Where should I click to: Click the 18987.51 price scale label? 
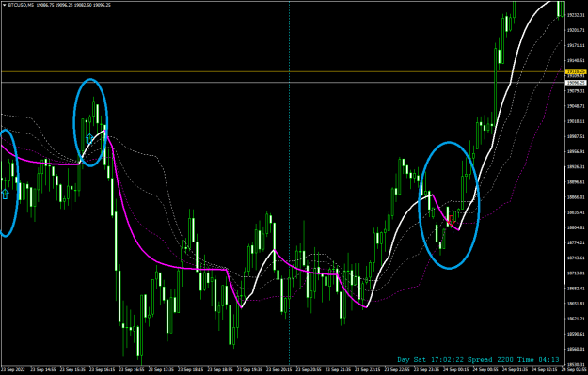[576, 136]
